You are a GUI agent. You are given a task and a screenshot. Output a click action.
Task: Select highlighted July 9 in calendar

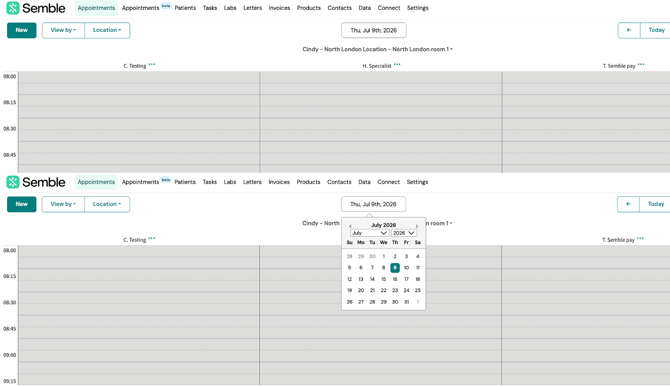395,268
